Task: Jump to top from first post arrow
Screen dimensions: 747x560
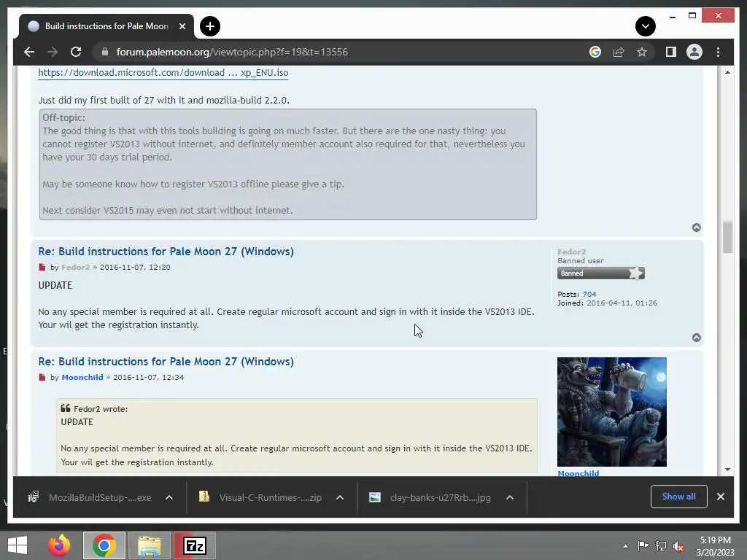Action: coord(696,227)
